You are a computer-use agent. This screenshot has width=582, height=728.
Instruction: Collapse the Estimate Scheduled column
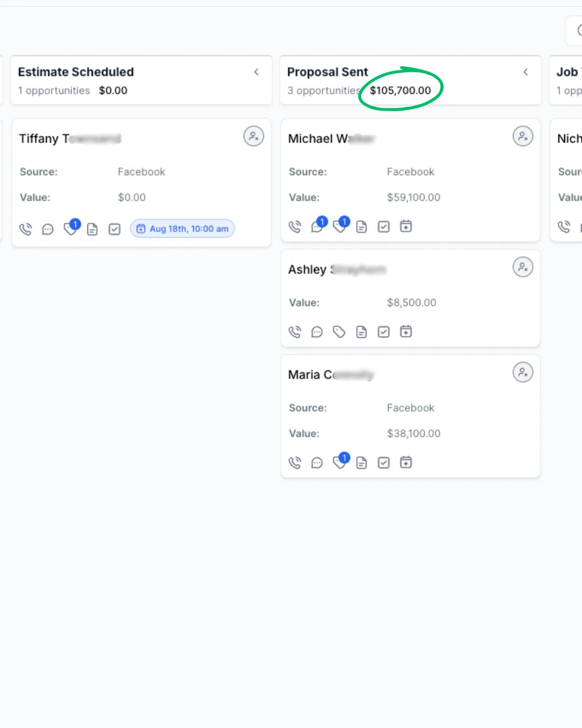coord(257,72)
